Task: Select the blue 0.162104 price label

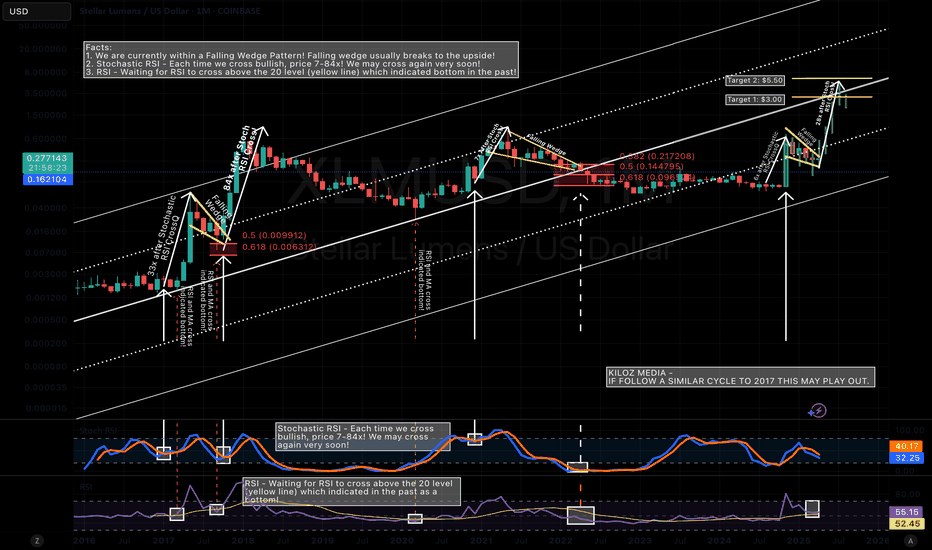Action: pos(48,179)
